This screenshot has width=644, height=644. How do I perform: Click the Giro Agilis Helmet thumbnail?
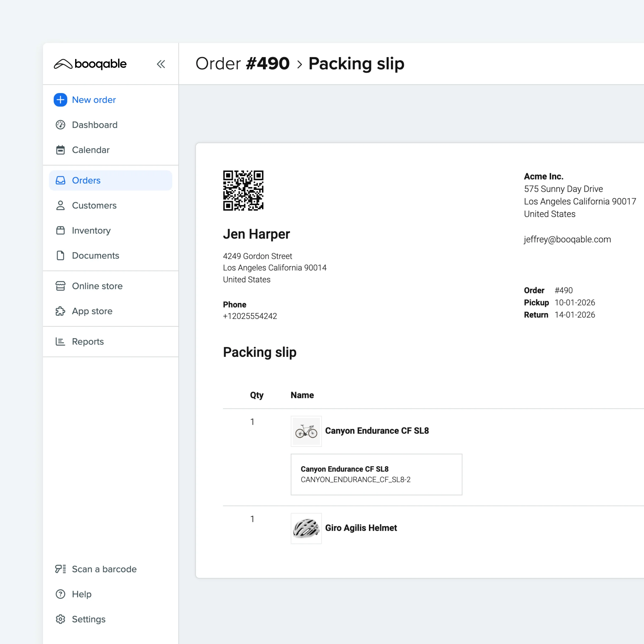tap(306, 528)
